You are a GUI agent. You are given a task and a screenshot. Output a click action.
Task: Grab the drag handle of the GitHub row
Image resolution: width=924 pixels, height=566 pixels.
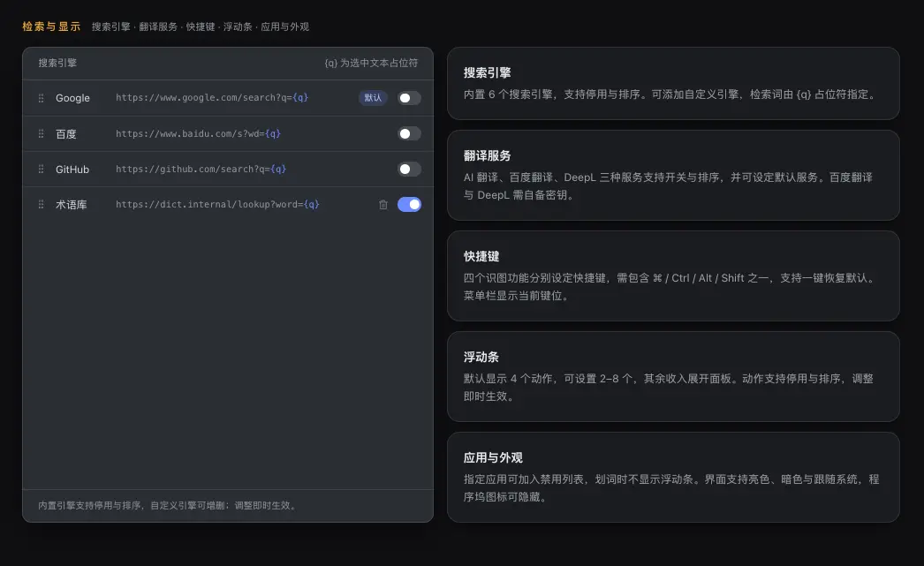pyautogui.click(x=41, y=169)
